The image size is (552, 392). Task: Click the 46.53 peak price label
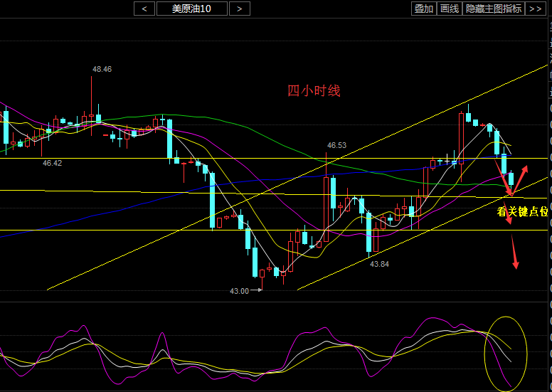pyautogui.click(x=336, y=145)
